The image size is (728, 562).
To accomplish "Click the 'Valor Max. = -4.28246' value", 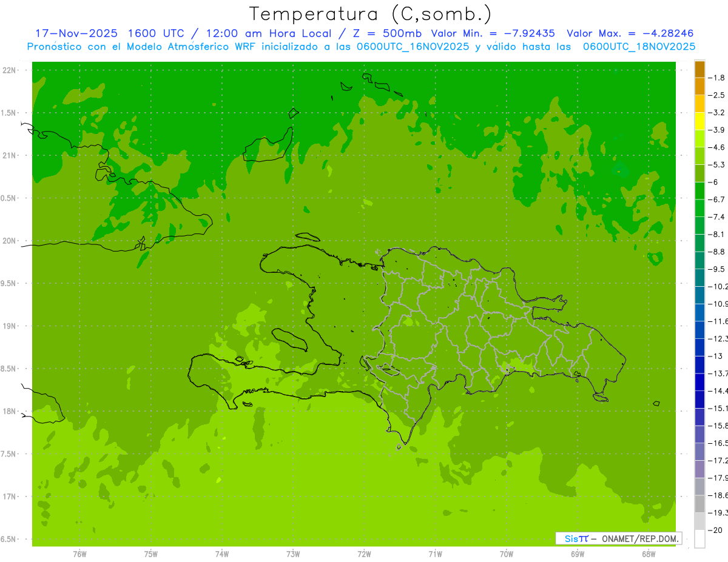I will (630, 33).
